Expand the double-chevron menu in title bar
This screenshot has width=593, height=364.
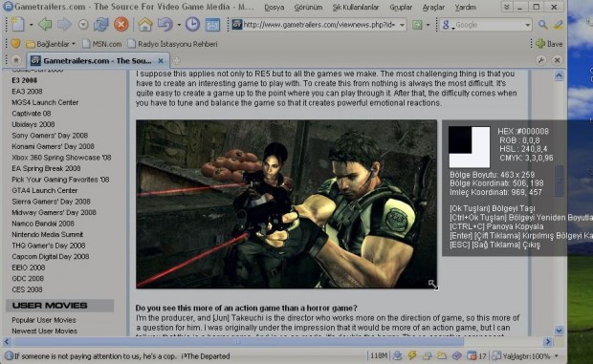[x=506, y=8]
